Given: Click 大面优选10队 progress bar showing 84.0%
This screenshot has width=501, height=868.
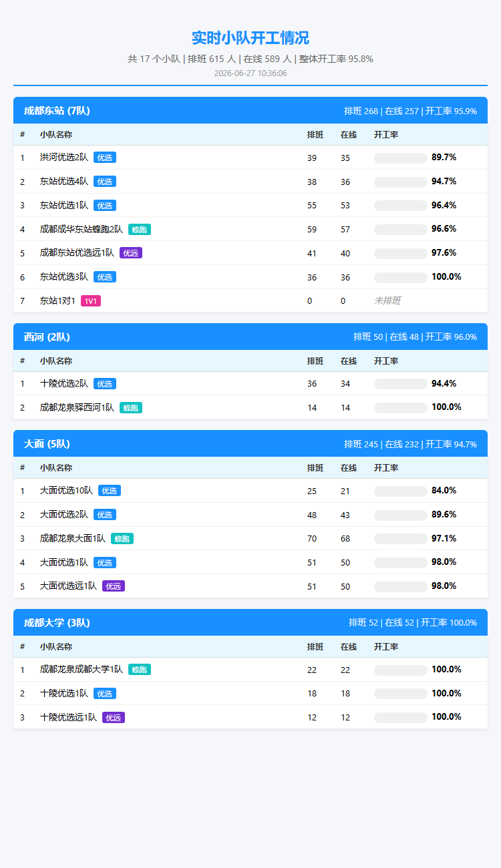Looking at the screenshot, I should pyautogui.click(x=401, y=491).
